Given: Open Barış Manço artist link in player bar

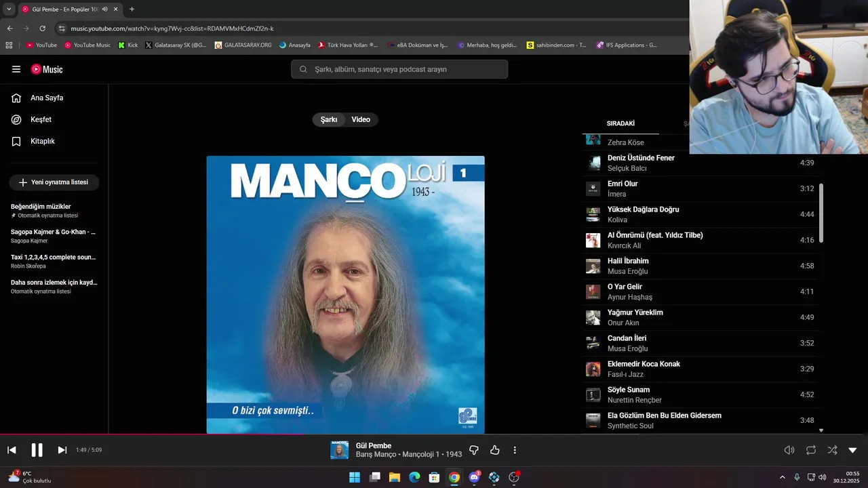Looking at the screenshot, I should pos(376,454).
